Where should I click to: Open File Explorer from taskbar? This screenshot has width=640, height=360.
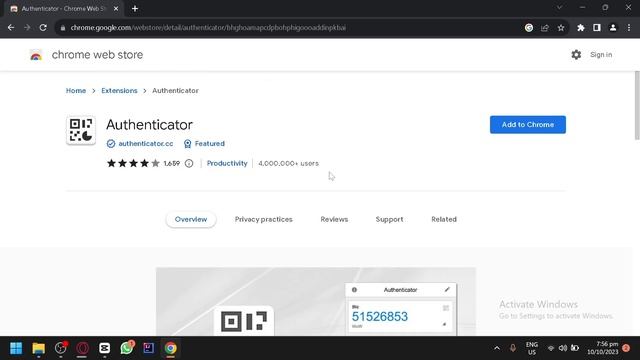[39, 348]
